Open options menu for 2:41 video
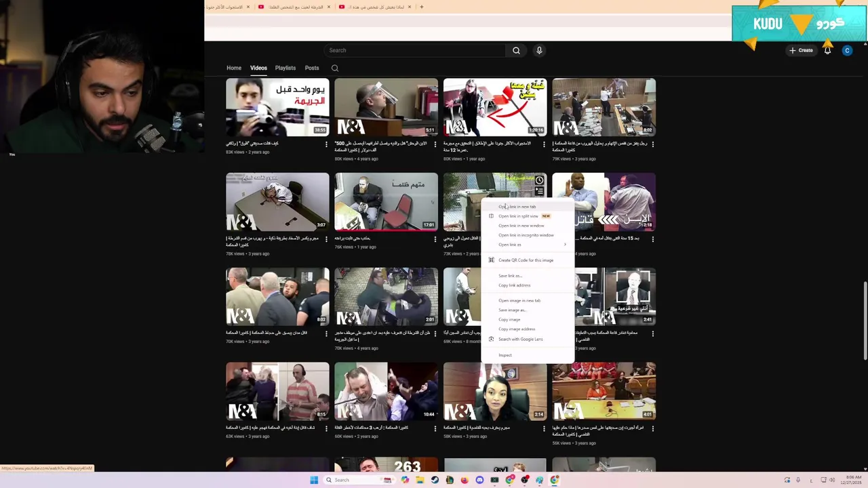Screen dimensions: 868x488 point(653,333)
